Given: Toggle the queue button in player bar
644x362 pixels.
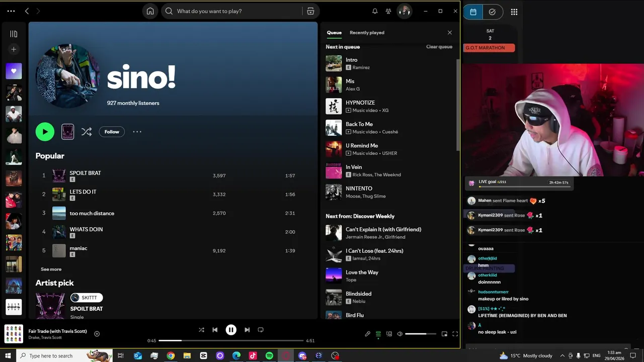Looking at the screenshot, I should 378,334.
